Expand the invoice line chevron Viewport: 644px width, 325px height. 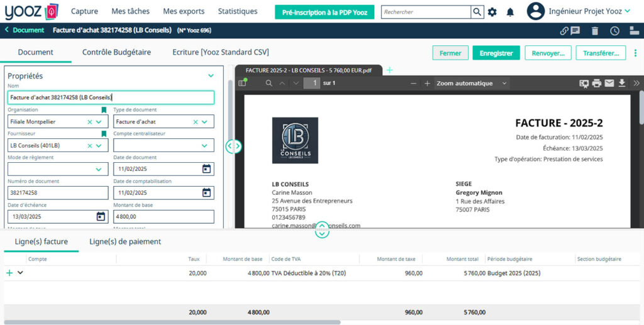(x=20, y=272)
